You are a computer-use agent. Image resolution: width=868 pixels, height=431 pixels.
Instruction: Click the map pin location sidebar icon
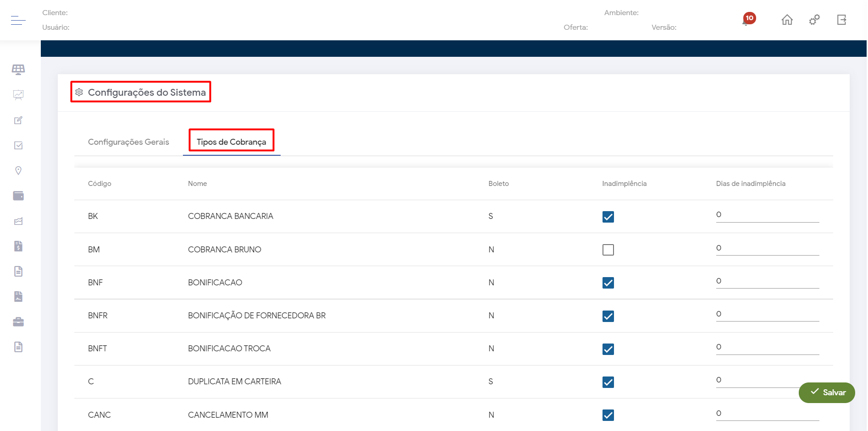(x=18, y=171)
